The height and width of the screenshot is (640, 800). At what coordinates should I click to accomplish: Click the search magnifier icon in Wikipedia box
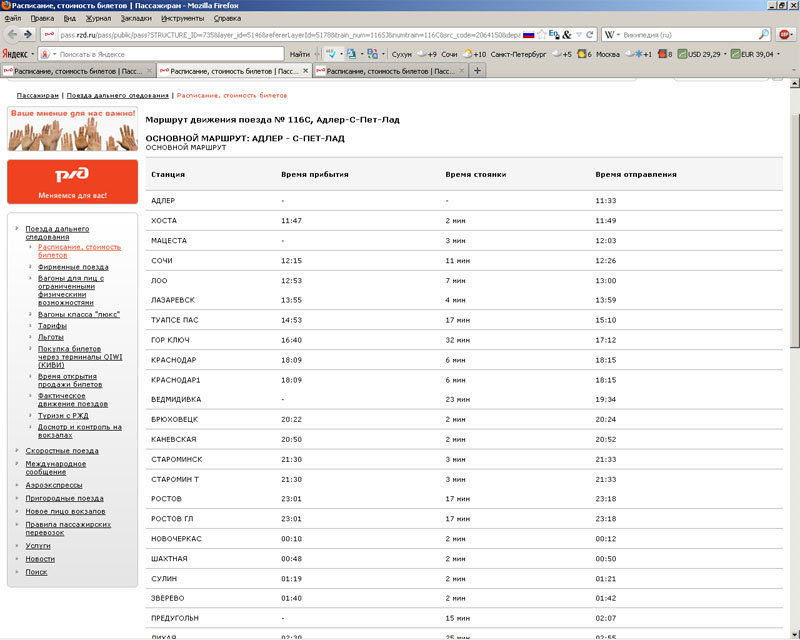764,34
